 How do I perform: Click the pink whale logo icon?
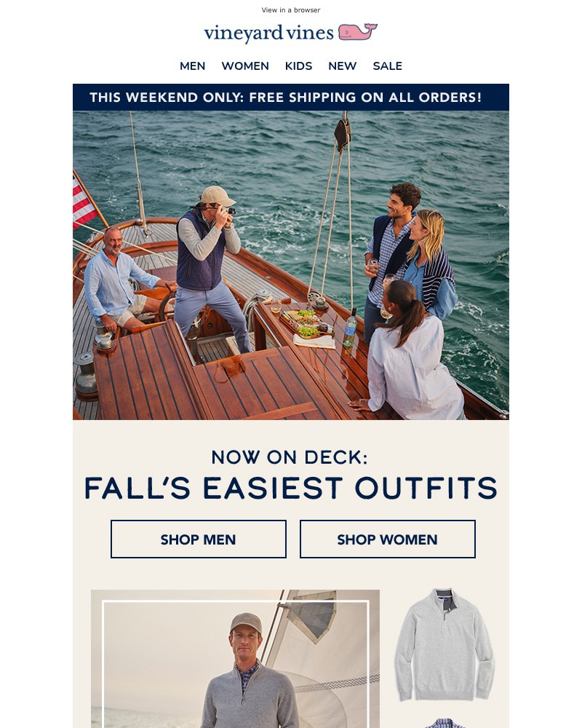click(357, 31)
